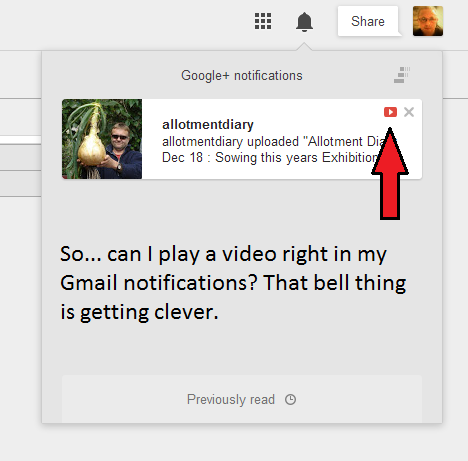Dismiss the allotmentdiary notification

pyautogui.click(x=409, y=112)
